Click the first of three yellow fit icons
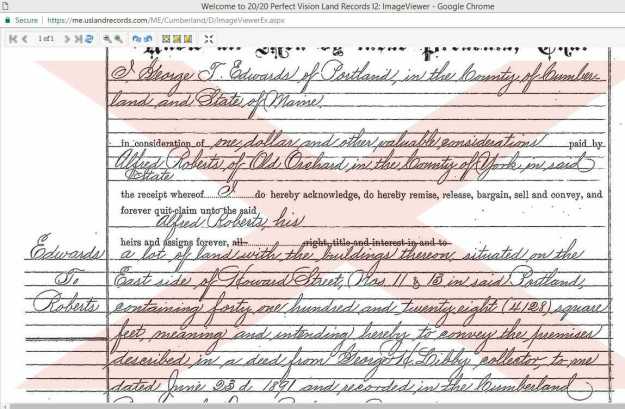625x409 pixels. 165,38
